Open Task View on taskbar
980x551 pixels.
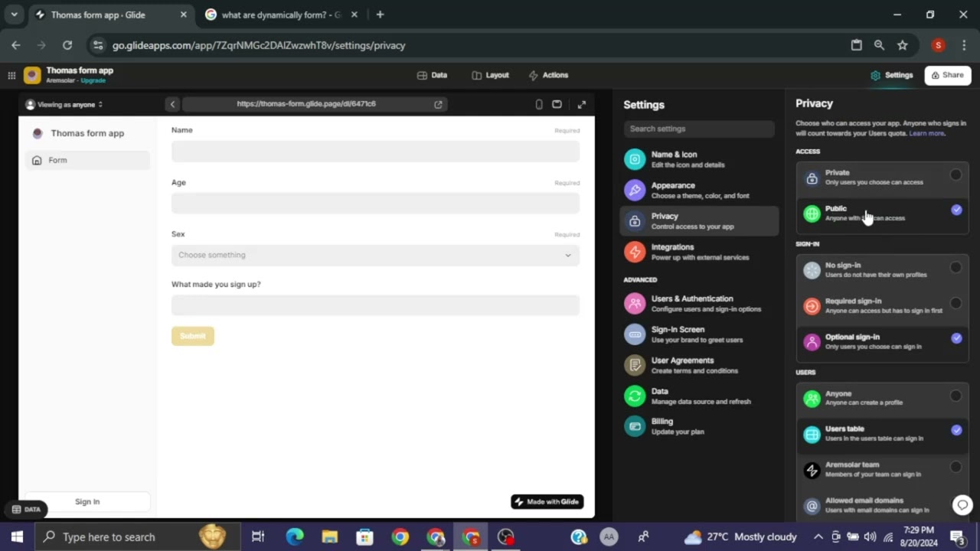click(258, 536)
